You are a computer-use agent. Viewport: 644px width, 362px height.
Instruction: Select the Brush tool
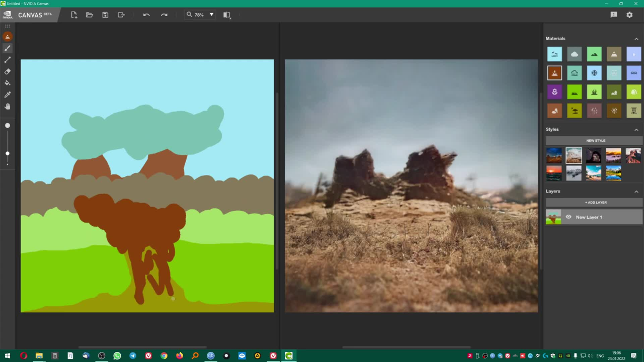(8, 48)
